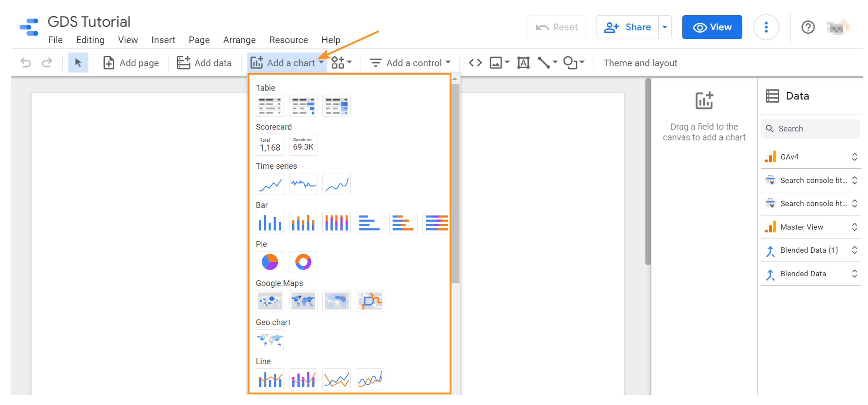Select the smoothed line chart
868x405 pixels.
(370, 379)
